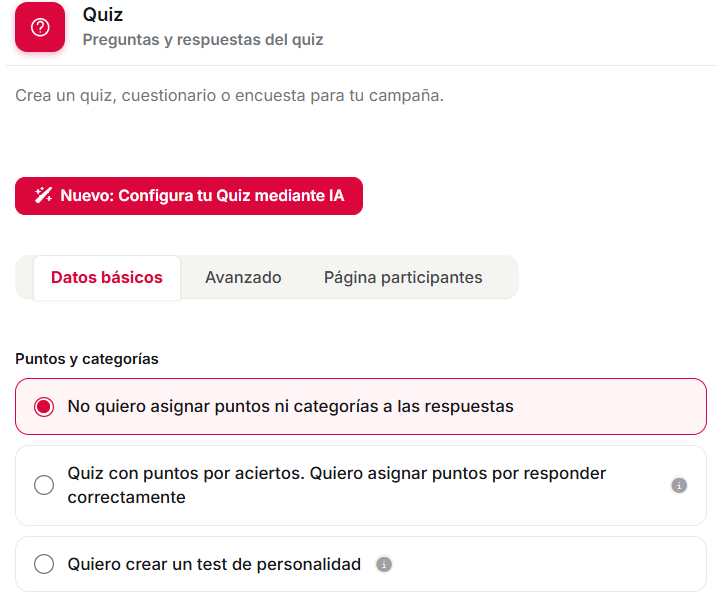Viewport: 717px width, 597px height.
Task: Select the Quiz con puntos por aciertos radio
Action: (44, 485)
